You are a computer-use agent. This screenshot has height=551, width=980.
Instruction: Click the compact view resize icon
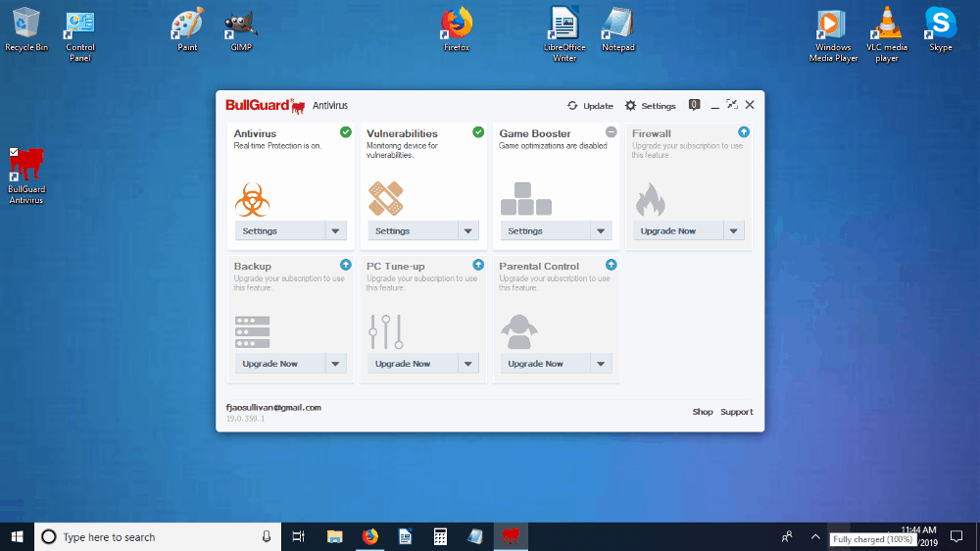click(x=732, y=105)
